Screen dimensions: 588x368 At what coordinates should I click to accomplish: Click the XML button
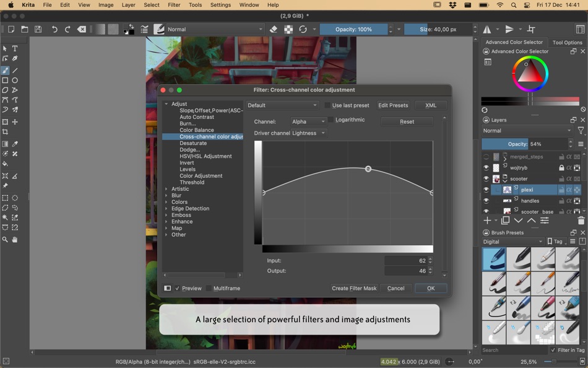431,105
